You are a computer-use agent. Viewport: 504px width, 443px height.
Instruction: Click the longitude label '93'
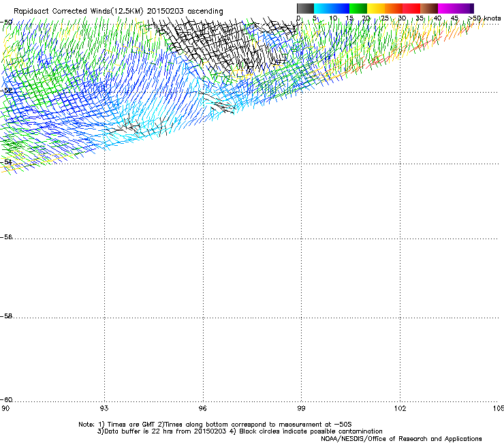pyautogui.click(x=104, y=408)
